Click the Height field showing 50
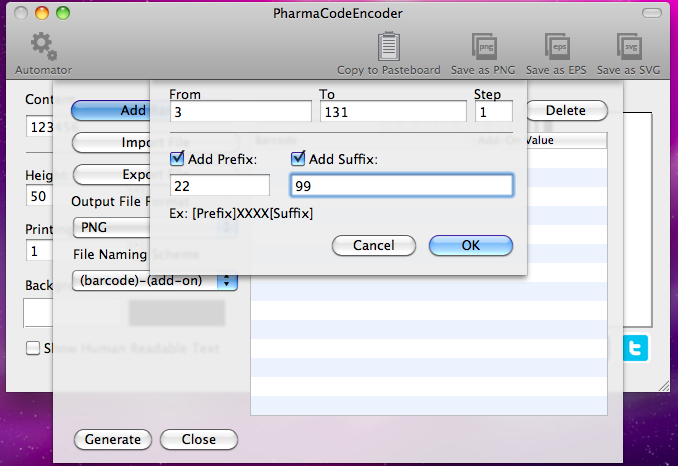This screenshot has height=466, width=678. click(40, 195)
